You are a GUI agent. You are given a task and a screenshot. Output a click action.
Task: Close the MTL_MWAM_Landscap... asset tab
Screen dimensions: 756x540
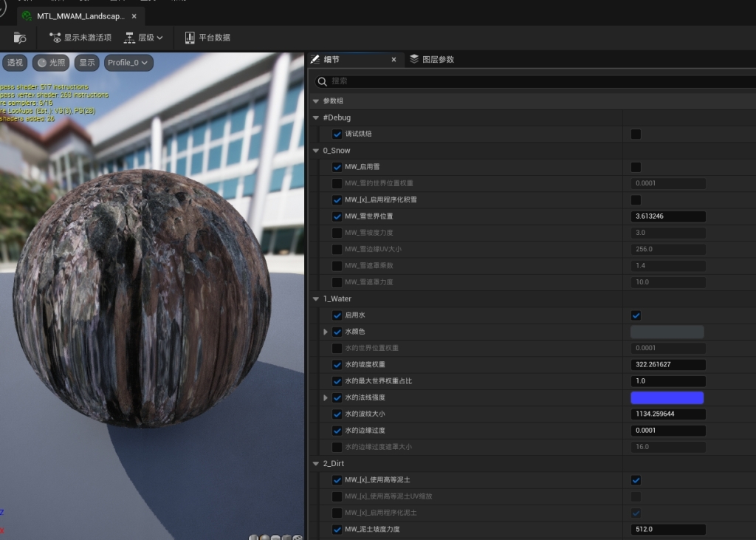tap(134, 16)
